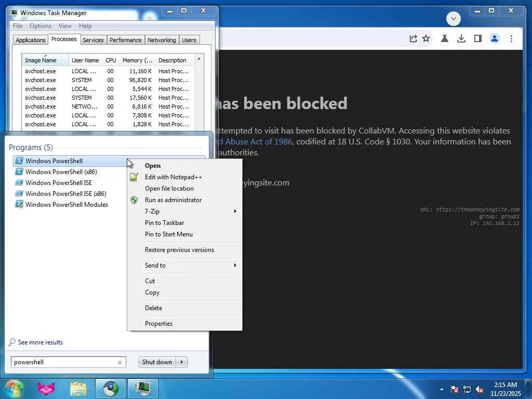
Task: Open Task Manager File menu
Action: (18, 26)
